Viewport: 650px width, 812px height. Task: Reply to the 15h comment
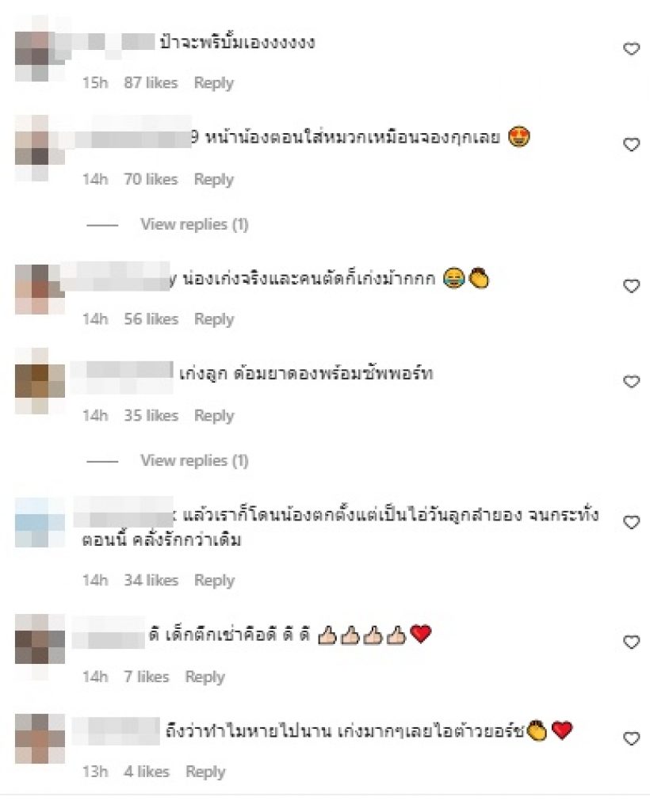click(x=213, y=83)
